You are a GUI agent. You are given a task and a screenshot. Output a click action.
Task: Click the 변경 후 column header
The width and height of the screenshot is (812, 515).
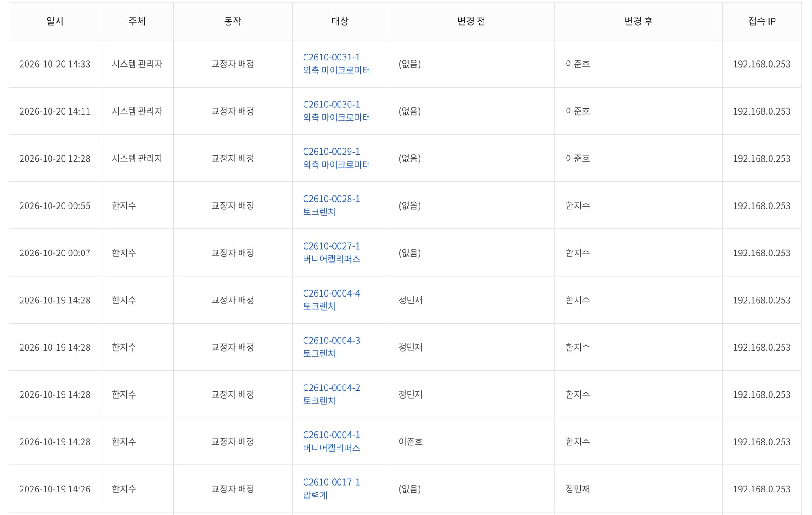pos(638,21)
